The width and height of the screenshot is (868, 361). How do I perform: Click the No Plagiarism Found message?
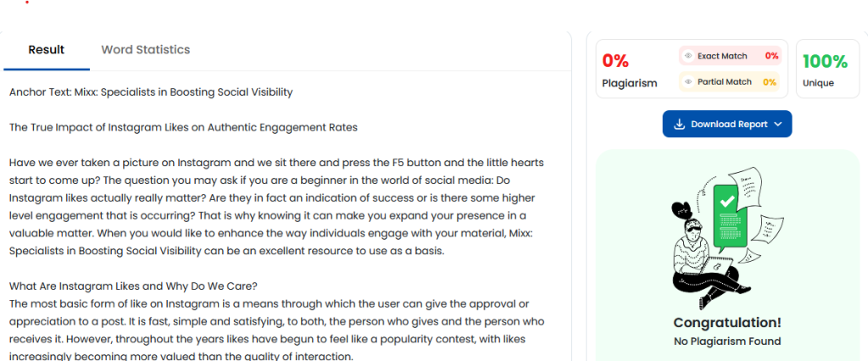coord(727,342)
